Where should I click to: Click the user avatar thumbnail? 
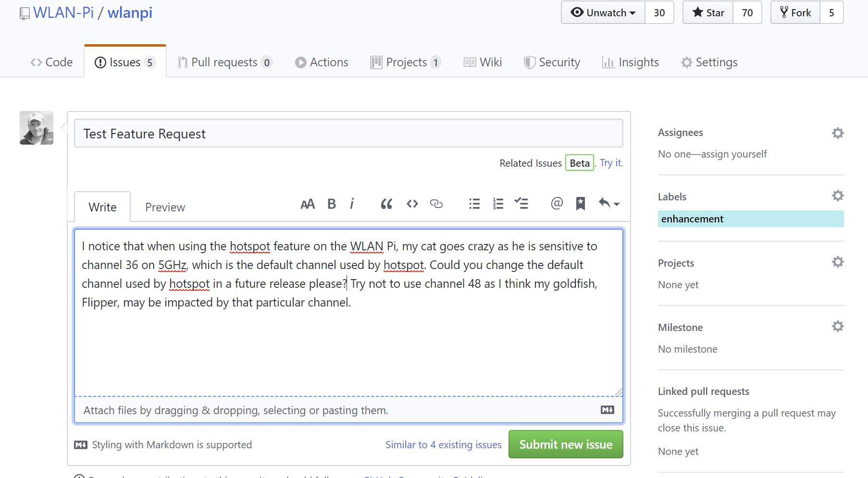point(37,128)
